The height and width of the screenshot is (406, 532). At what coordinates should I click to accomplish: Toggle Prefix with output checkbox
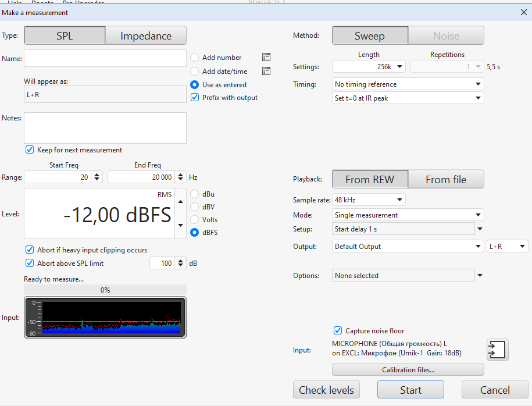point(195,98)
